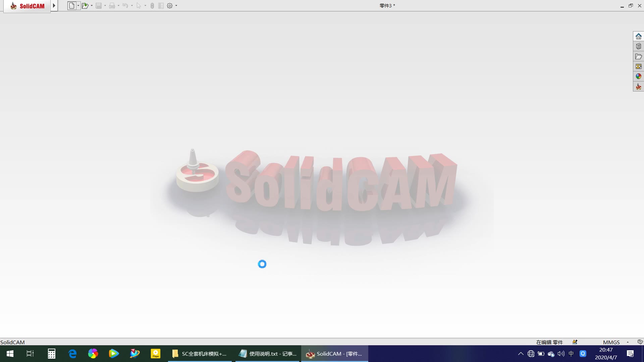Viewport: 644px width, 362px height.
Task: Launch Microsoft Edge from the taskbar
Action: tap(72, 354)
